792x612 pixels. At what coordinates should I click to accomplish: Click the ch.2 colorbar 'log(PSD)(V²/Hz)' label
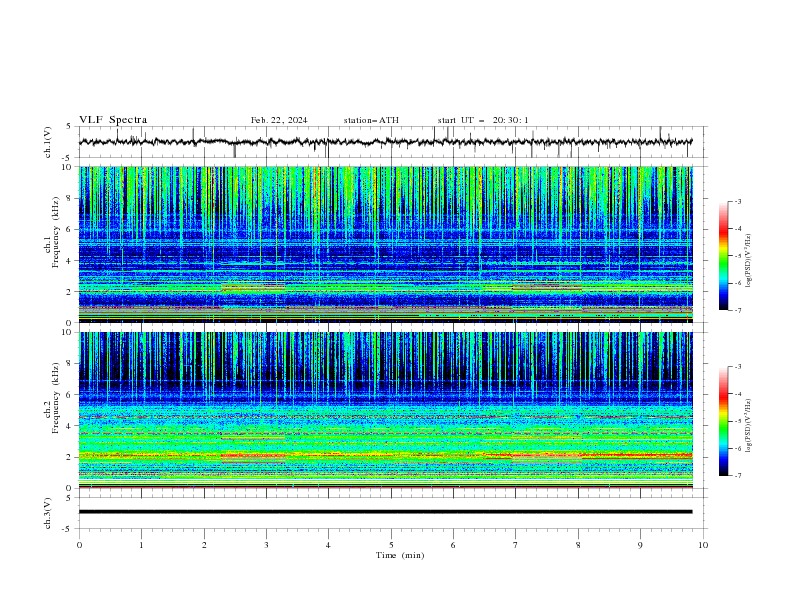[749, 426]
